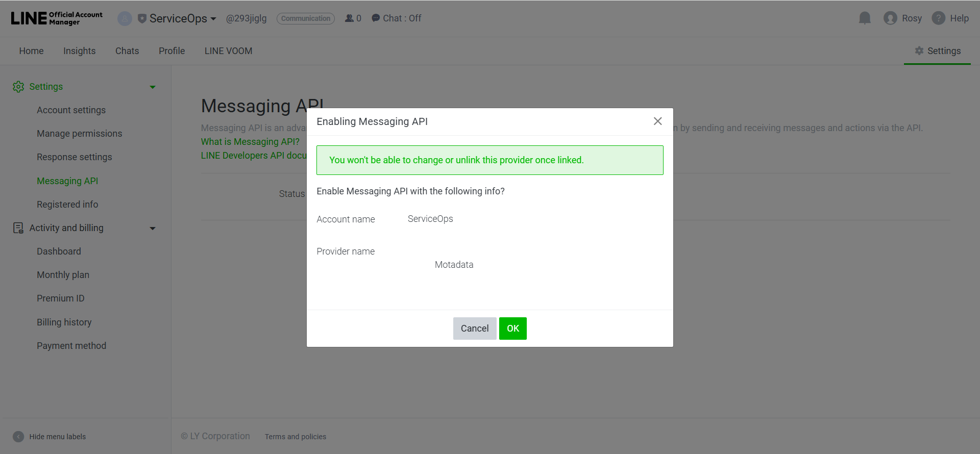The image size is (980, 454).
Task: Open the What is Messaging API link
Action: pos(250,142)
